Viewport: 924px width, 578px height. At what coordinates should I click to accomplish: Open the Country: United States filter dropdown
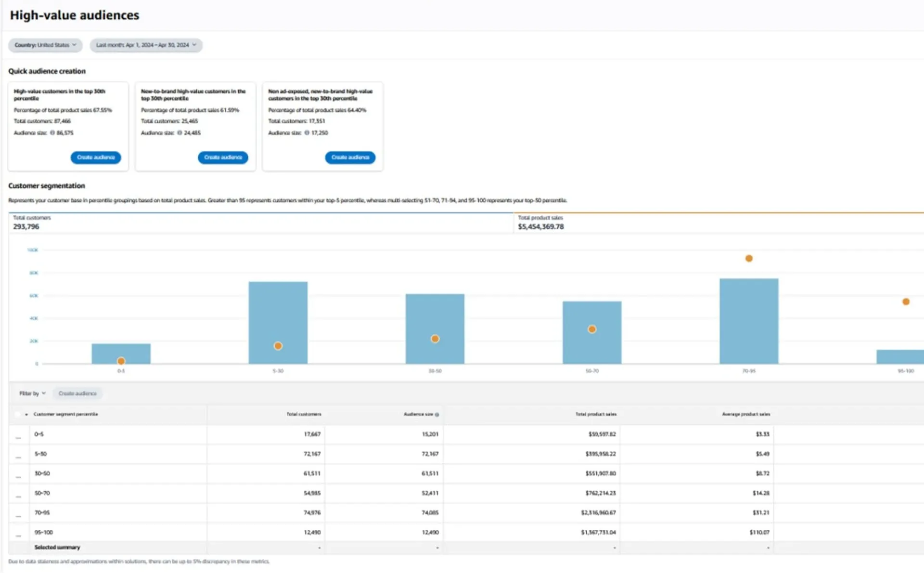coord(45,45)
